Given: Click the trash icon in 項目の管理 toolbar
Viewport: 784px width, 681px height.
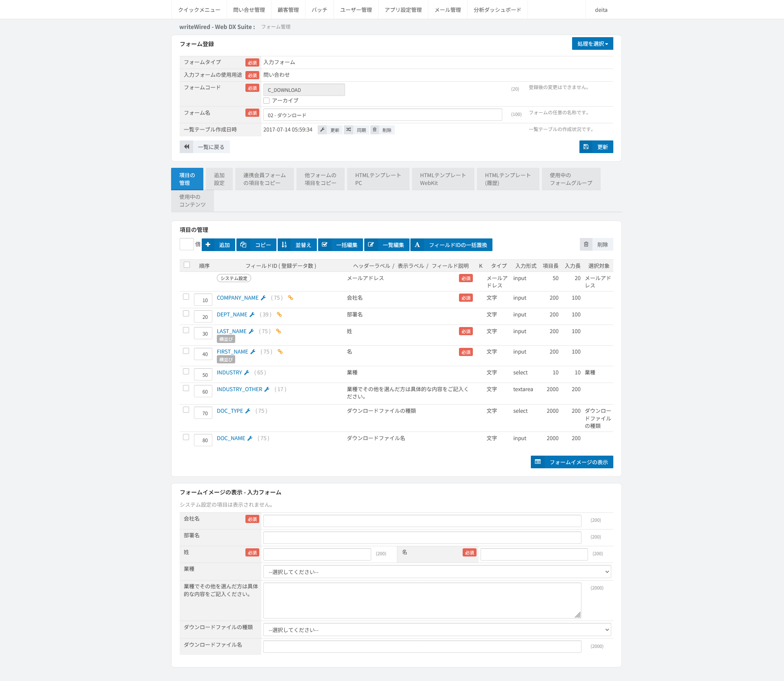Looking at the screenshot, I should tap(586, 245).
